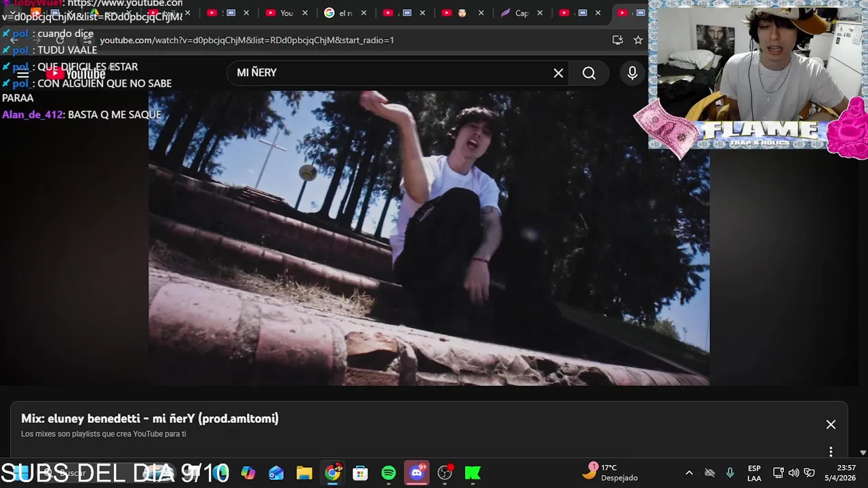Click chat user name 'Alan_de_412'

tap(33, 115)
